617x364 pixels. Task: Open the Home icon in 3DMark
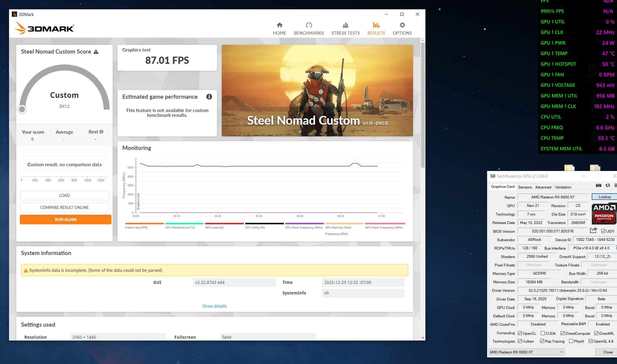pos(280,25)
